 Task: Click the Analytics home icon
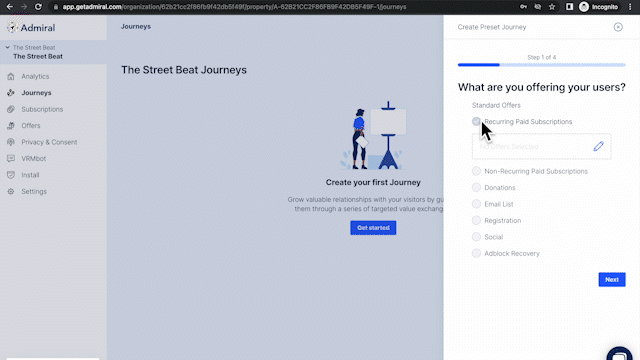11,76
